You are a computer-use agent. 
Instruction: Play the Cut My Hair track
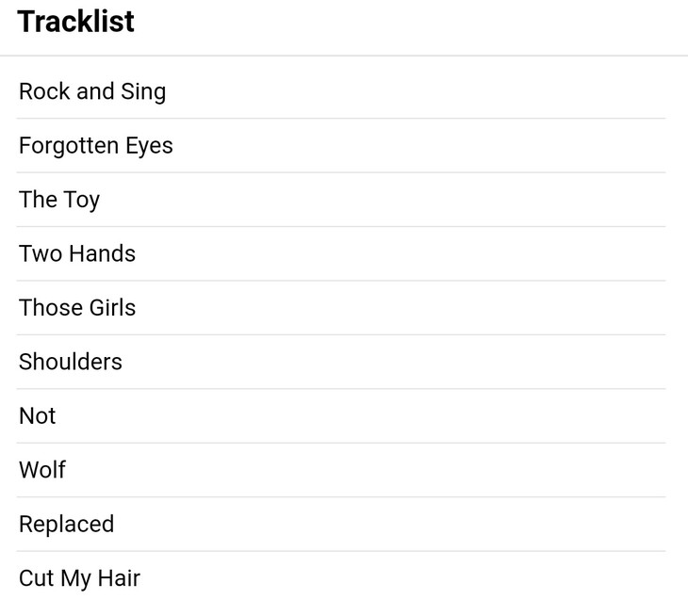[x=79, y=578]
